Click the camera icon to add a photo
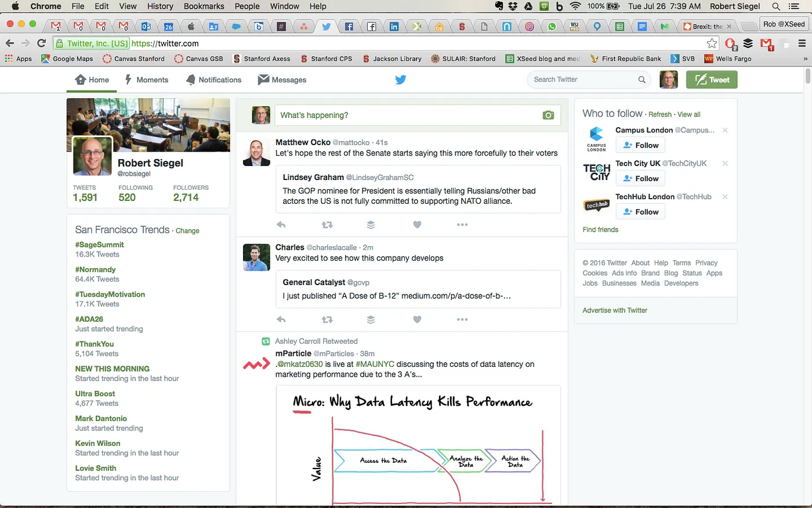This screenshot has width=812, height=508. tap(548, 115)
